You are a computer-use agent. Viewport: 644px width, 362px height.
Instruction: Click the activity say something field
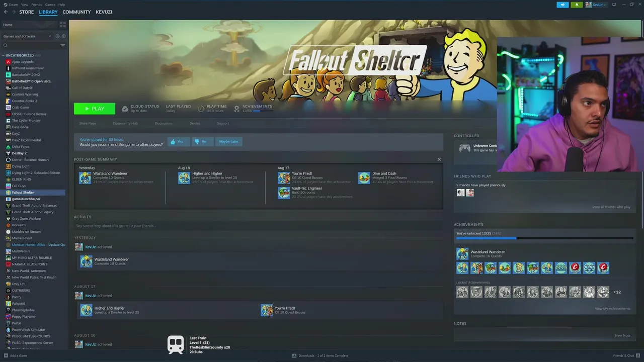[258, 226]
